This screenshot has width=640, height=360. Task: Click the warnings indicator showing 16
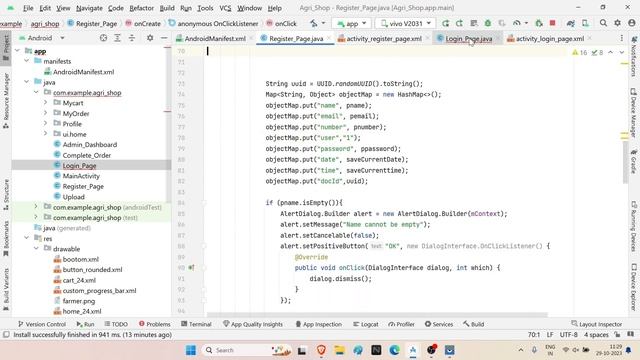click(x=580, y=53)
